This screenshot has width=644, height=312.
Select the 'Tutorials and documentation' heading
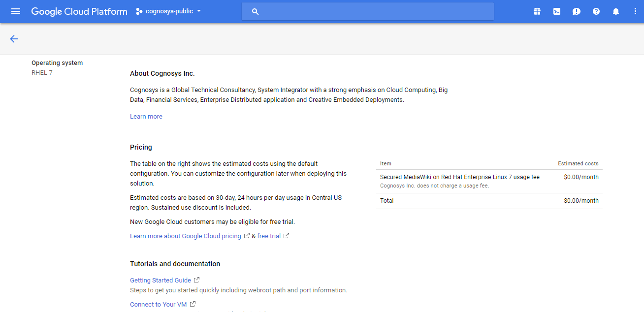click(175, 264)
